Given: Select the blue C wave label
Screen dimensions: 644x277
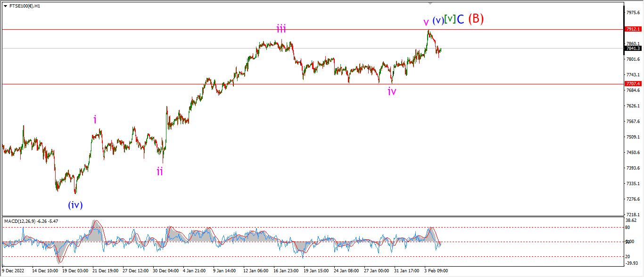Looking at the screenshot, I should click(461, 19).
